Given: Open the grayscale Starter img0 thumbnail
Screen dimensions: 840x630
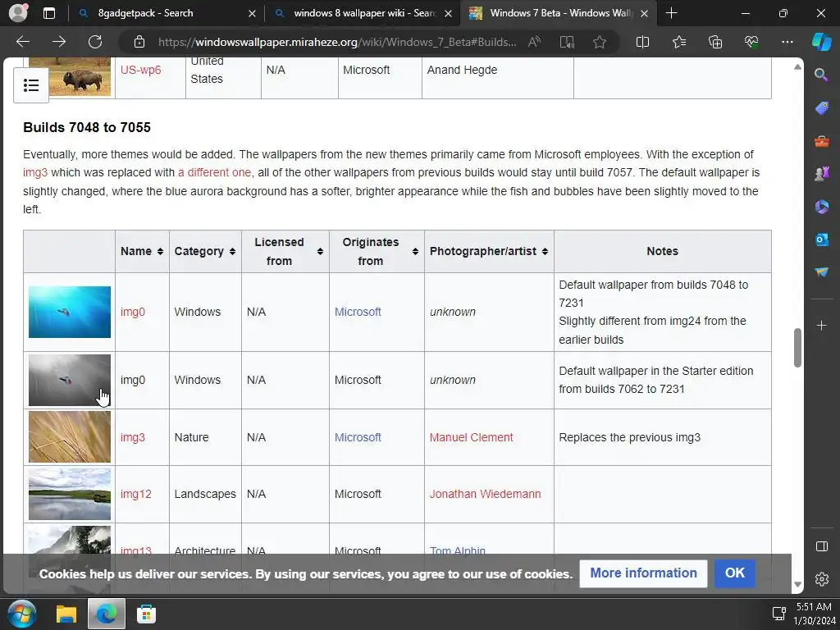Looking at the screenshot, I should [70, 380].
